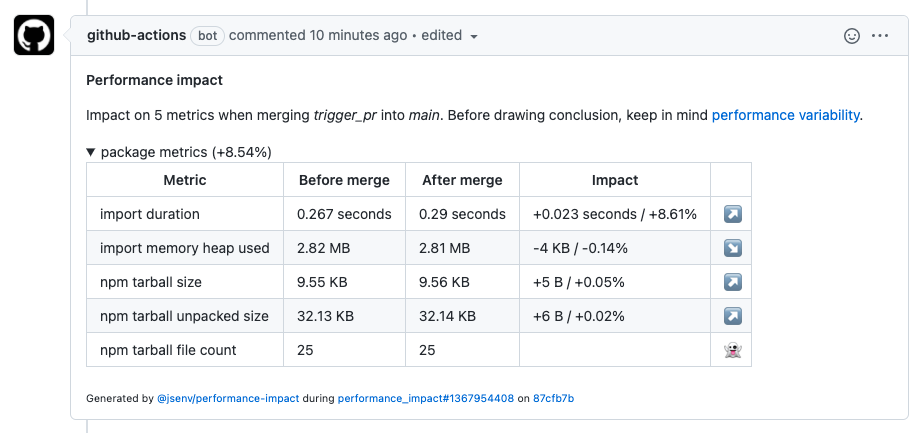Click the bot label badge
The height and width of the screenshot is (433, 924).
tap(207, 36)
